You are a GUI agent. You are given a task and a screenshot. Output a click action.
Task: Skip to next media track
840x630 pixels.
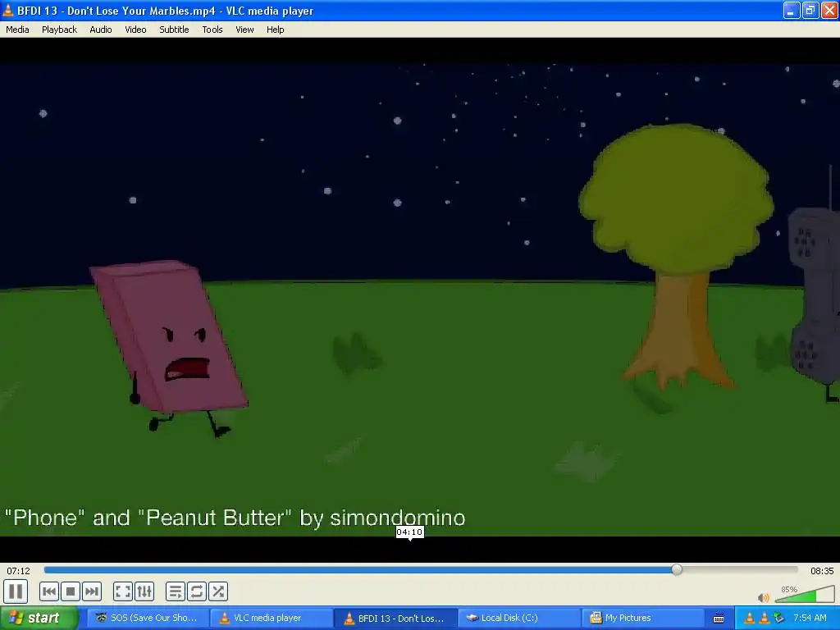pos(92,591)
